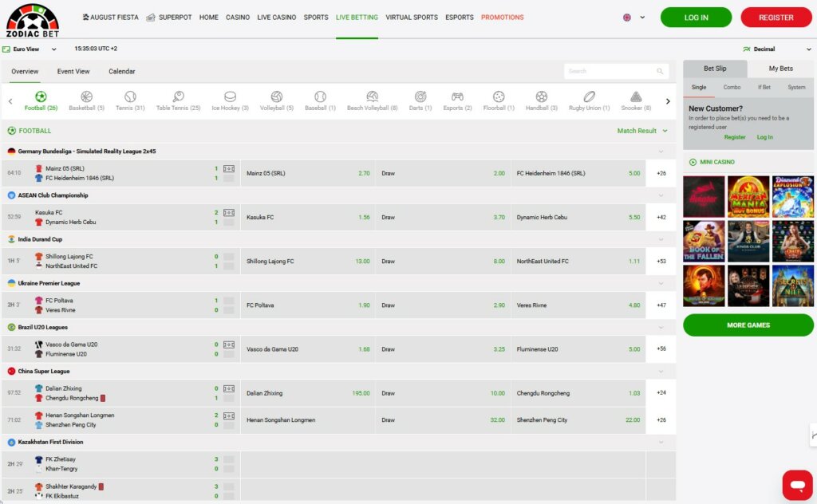Select the Ice Hockey sport icon
The image size is (817, 504).
[x=230, y=96]
